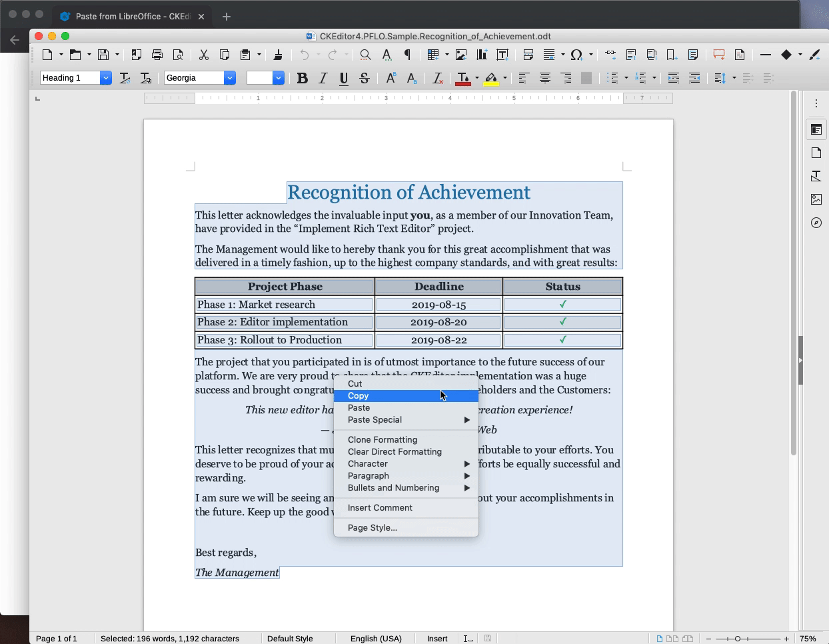829x644 pixels.
Task: Click the Print Preview toolbar icon
Action: (x=178, y=55)
